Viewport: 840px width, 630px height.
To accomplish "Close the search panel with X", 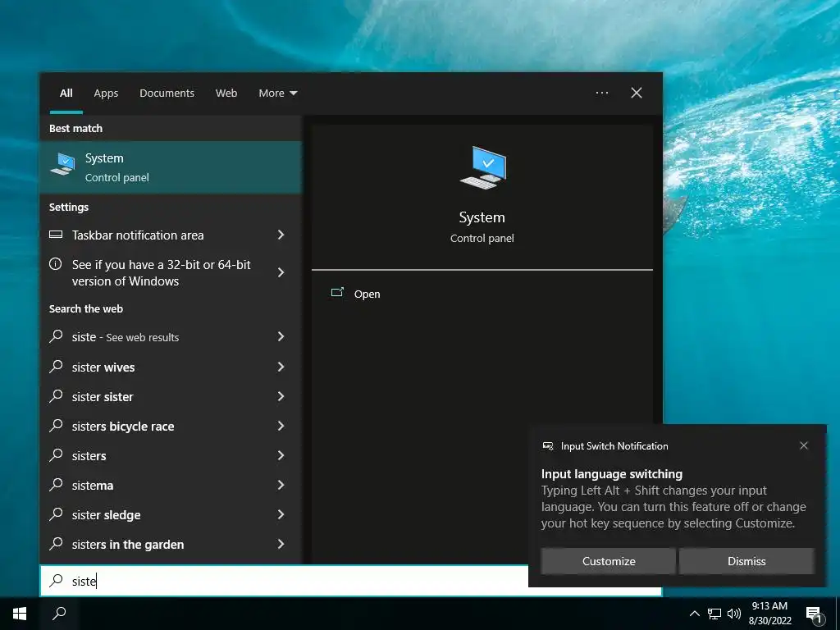I will 637,93.
